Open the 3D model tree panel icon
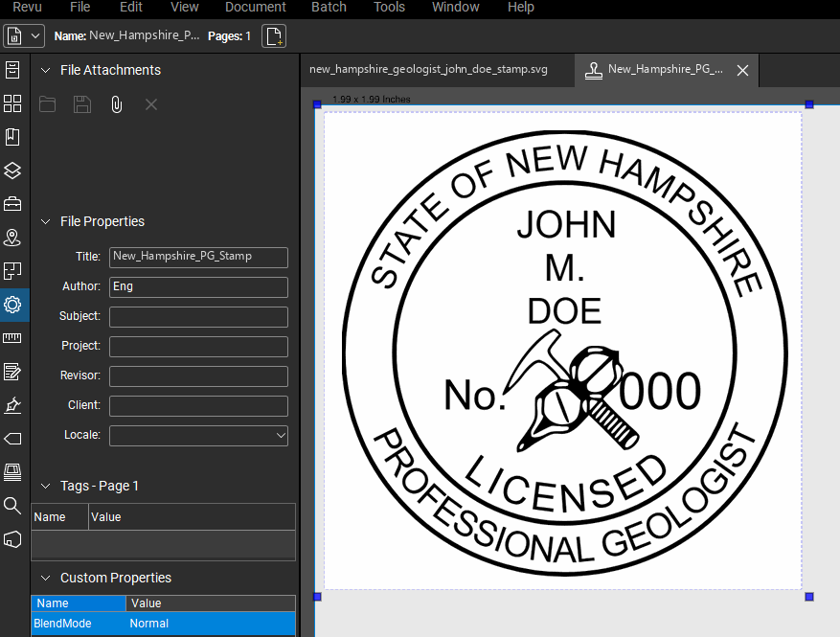The width and height of the screenshot is (840, 637). point(12,539)
